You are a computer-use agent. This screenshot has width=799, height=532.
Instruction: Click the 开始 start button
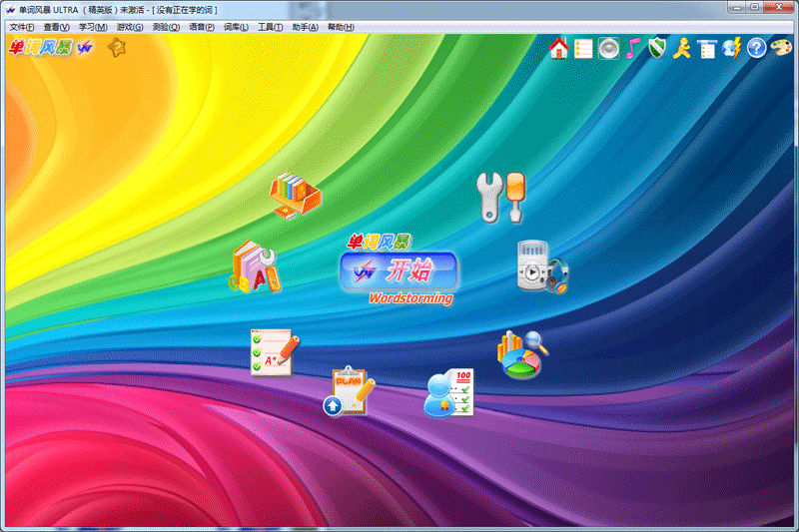click(399, 271)
